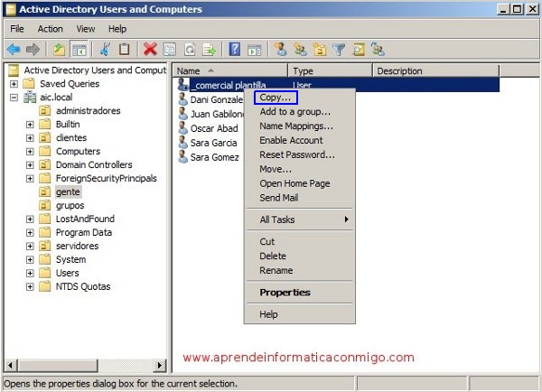This screenshot has width=542, height=392.
Task: Create a new user with toolbar icon
Action: [x=280, y=50]
